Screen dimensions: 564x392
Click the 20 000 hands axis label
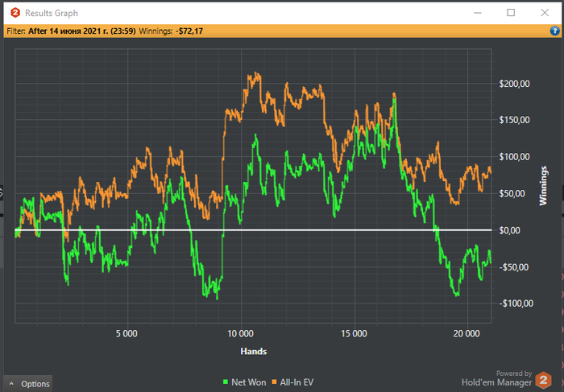pos(467,334)
